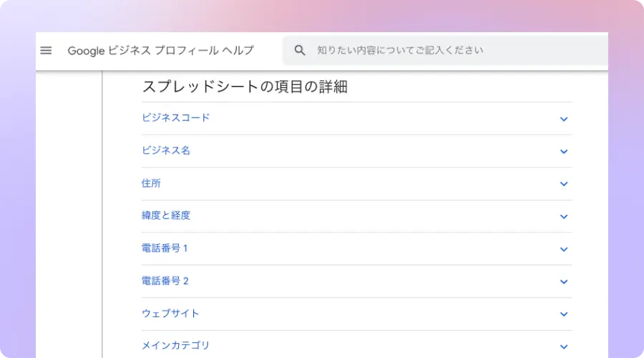This screenshot has height=358, width=644.
Task: Click the search magnifier icon
Action: click(300, 51)
